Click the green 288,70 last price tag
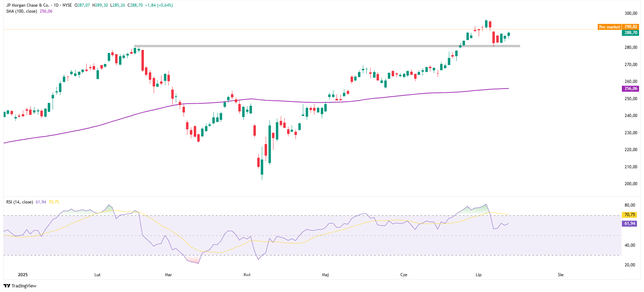This screenshot has width=644, height=292. [631, 33]
